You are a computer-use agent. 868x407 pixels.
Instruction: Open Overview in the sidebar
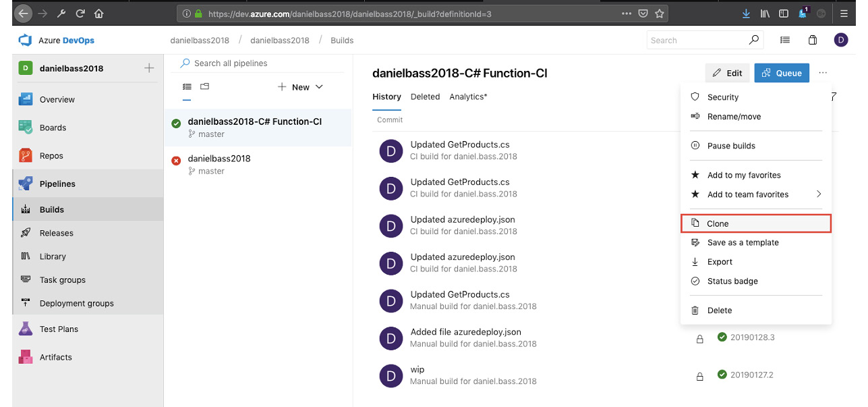pos(88,99)
